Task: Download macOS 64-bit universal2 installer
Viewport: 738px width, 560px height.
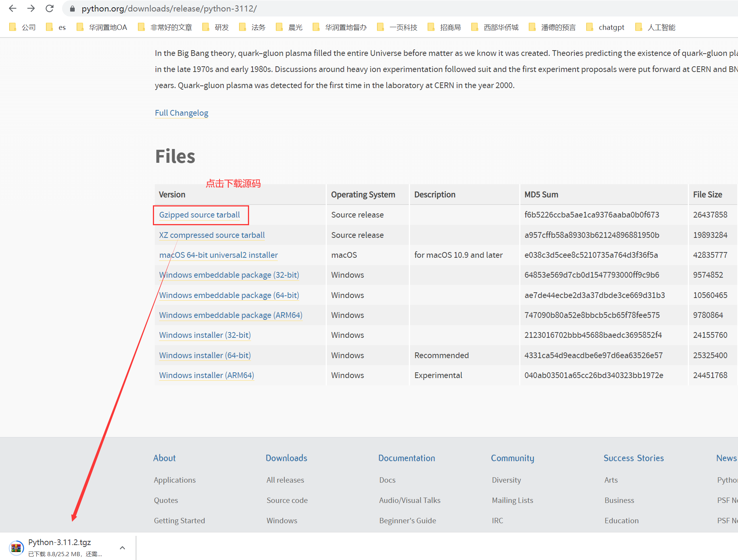Action: [218, 255]
